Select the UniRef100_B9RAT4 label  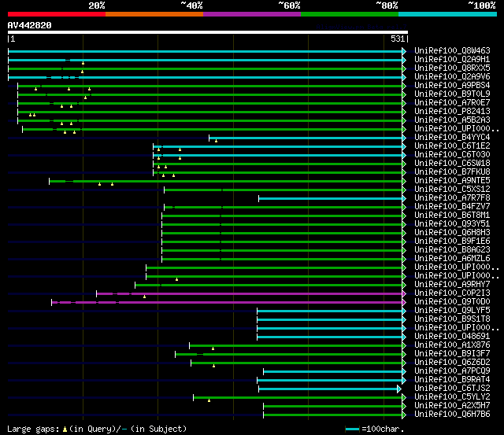point(452,380)
